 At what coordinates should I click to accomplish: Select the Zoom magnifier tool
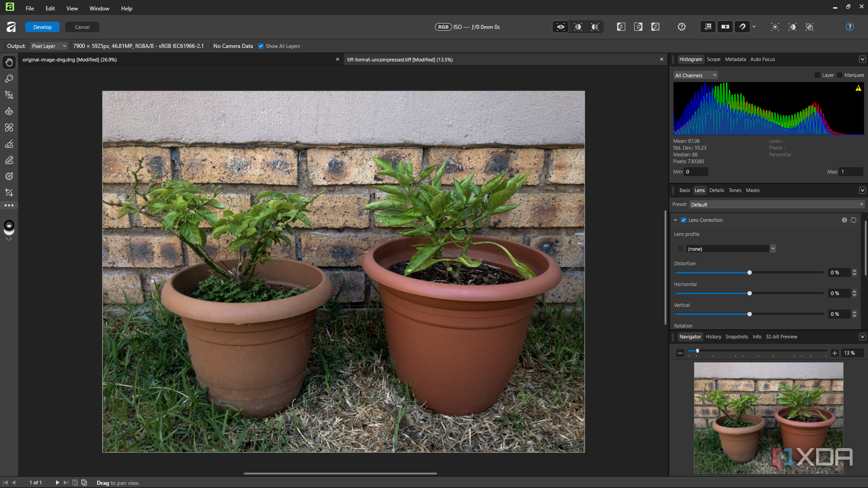coord(9,79)
